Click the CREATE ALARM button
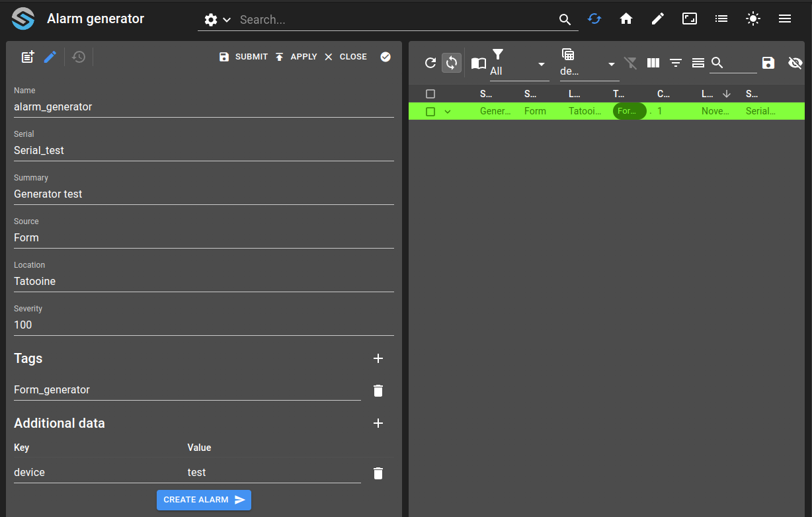The height and width of the screenshot is (517, 812). pyautogui.click(x=204, y=500)
